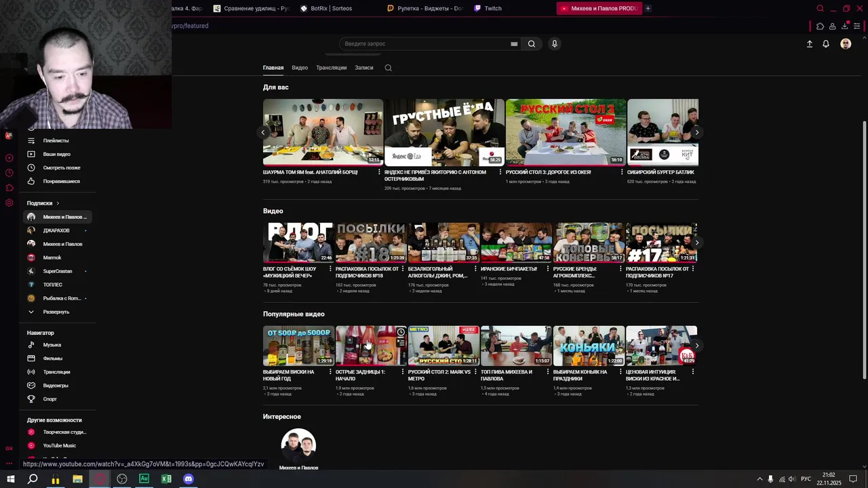The height and width of the screenshot is (488, 868).
Task: Show hidden system tray icons chevron
Action: 759,479
